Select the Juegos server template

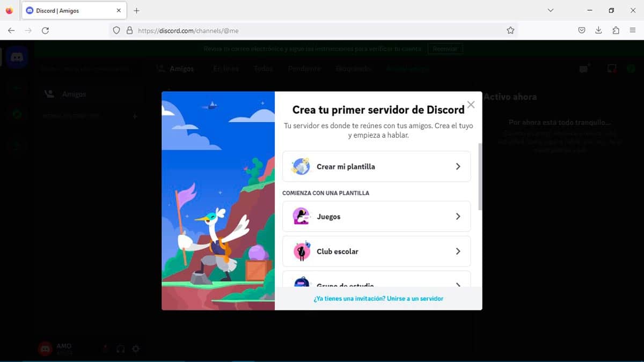coord(376,217)
